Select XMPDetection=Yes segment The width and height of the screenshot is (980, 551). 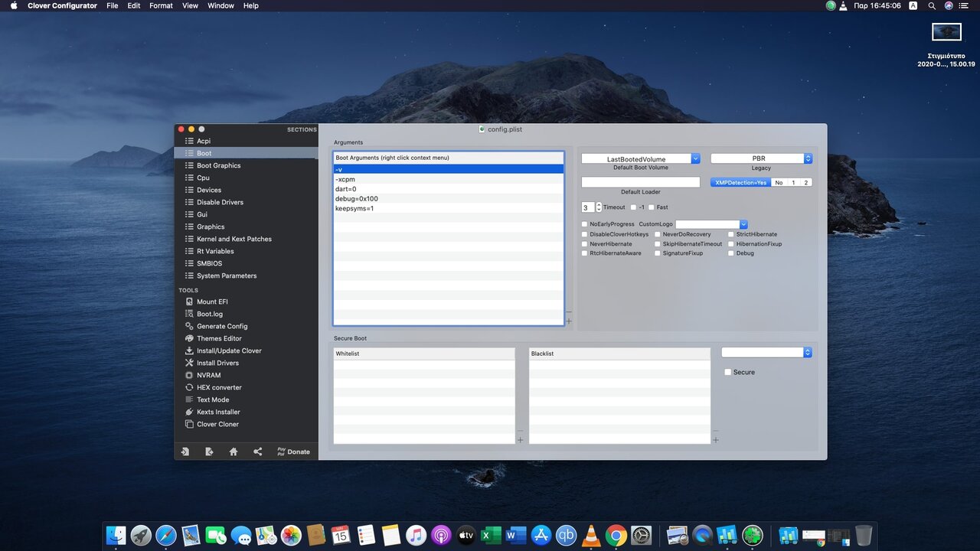[x=740, y=183]
